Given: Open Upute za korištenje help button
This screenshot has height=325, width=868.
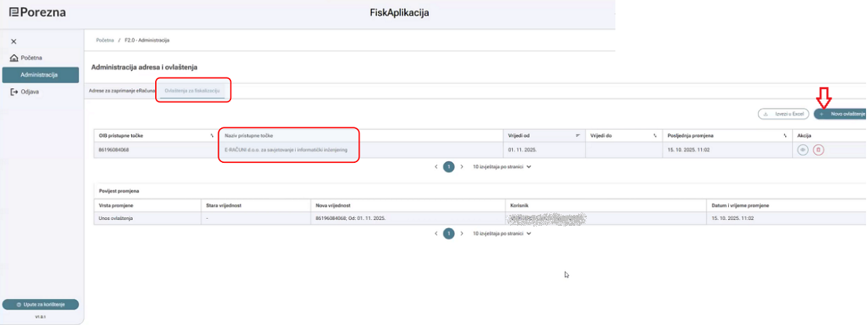Looking at the screenshot, I should pos(41,305).
